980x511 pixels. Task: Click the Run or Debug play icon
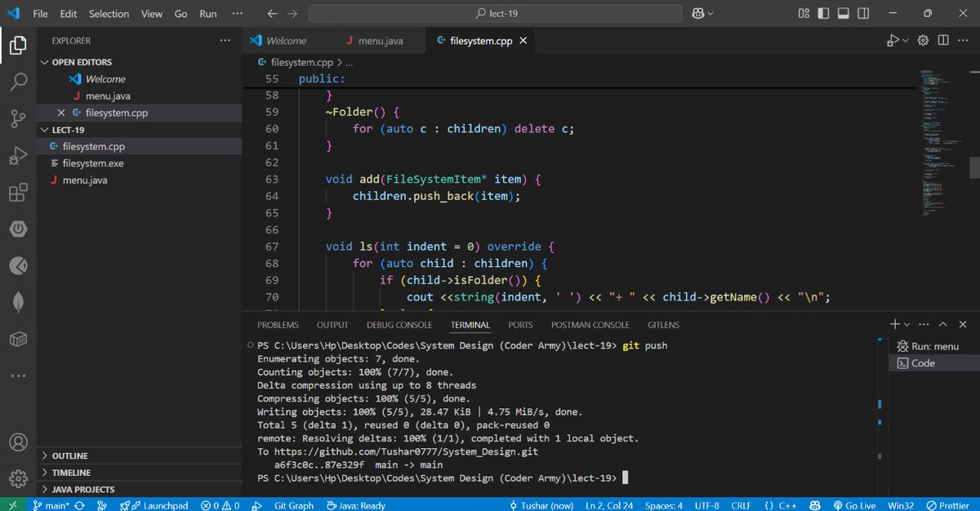893,40
